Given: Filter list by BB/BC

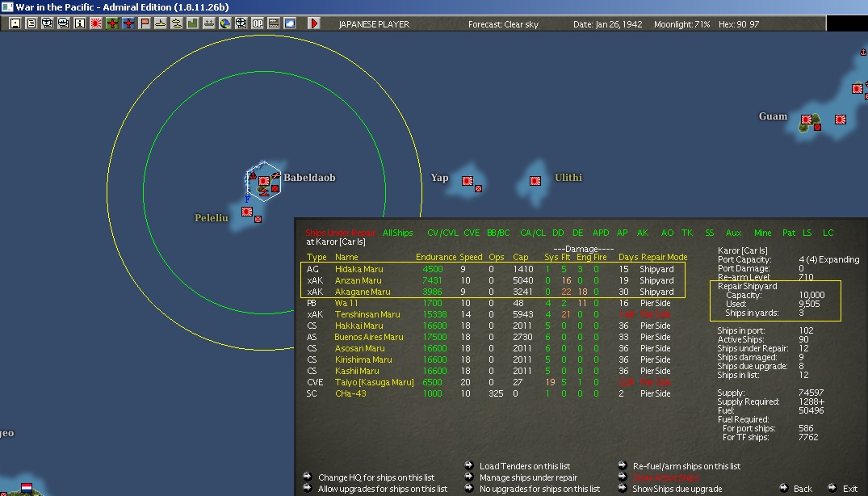Looking at the screenshot, I should 498,233.
